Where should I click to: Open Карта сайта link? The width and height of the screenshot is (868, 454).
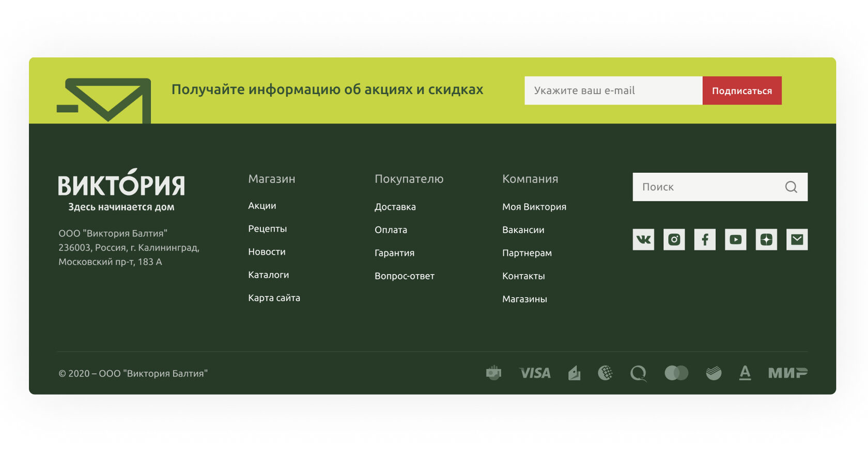coord(274,298)
